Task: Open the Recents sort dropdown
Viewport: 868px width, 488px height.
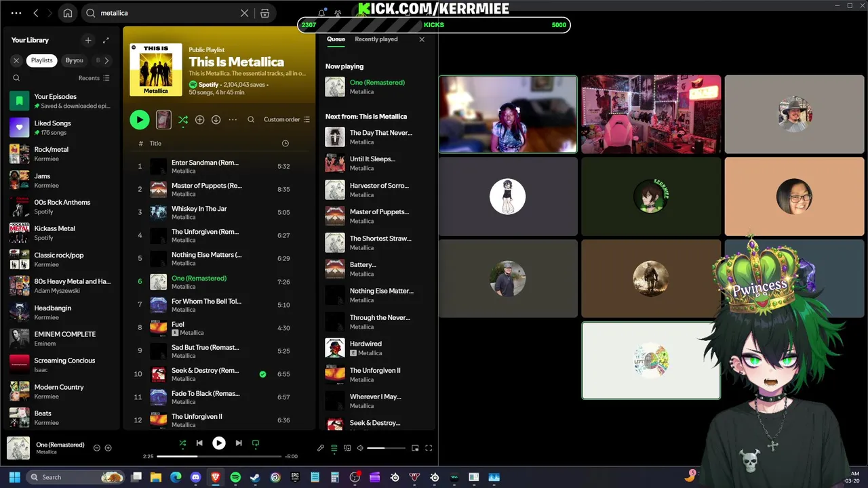Action: pos(94,78)
